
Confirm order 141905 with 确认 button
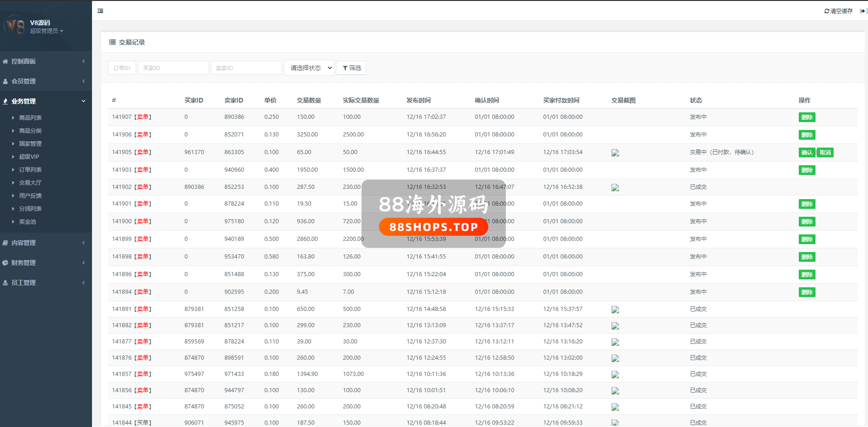[x=807, y=153]
